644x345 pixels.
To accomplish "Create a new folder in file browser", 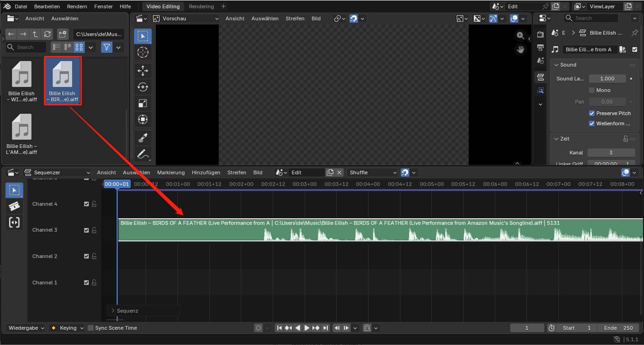I will [63, 34].
